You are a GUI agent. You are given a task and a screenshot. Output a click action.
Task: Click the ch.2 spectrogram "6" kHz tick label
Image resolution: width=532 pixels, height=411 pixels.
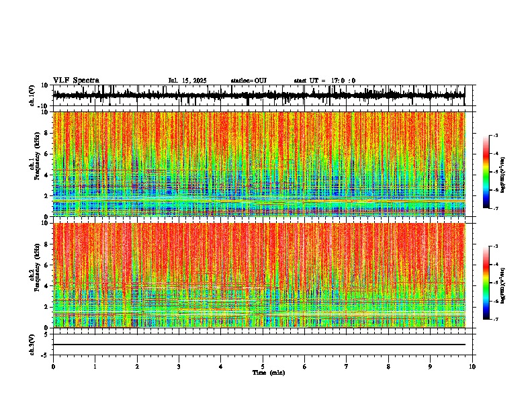(46, 265)
